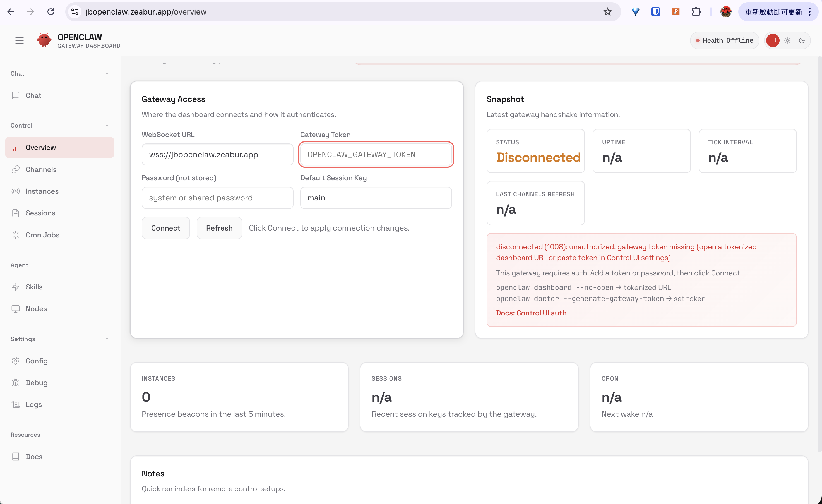Collapse the Chat sidebar section

coord(107,73)
